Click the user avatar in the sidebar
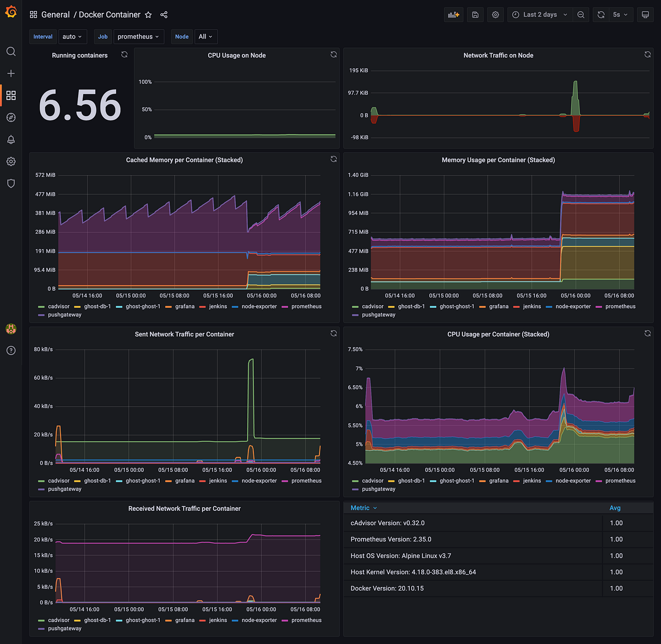 coord(11,329)
